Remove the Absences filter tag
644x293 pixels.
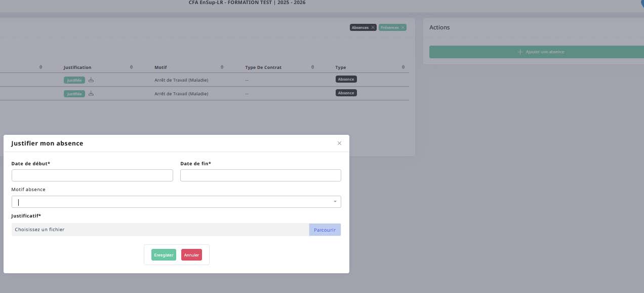pos(373,27)
